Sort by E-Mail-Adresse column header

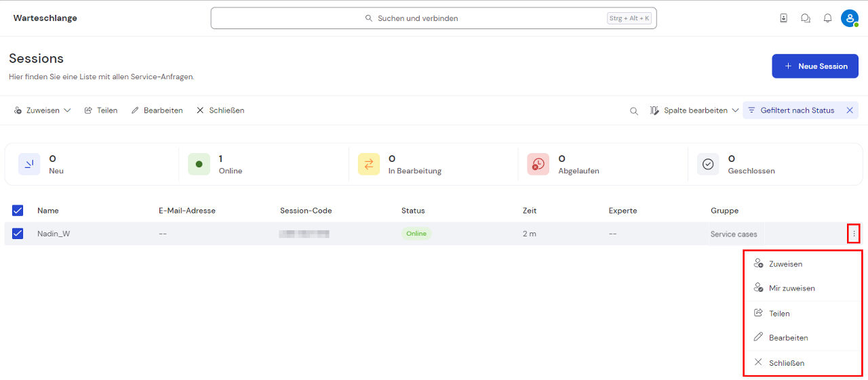187,211
